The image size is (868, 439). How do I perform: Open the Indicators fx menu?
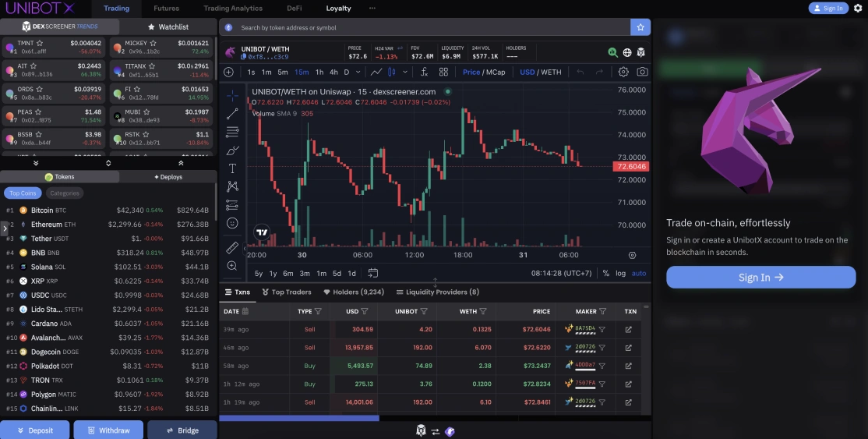tap(424, 72)
